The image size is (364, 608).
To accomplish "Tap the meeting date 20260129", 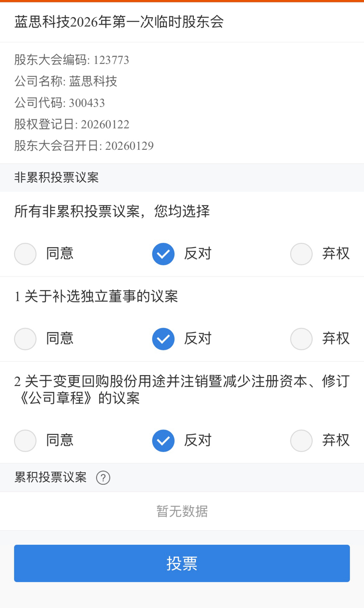I will click(x=129, y=146).
